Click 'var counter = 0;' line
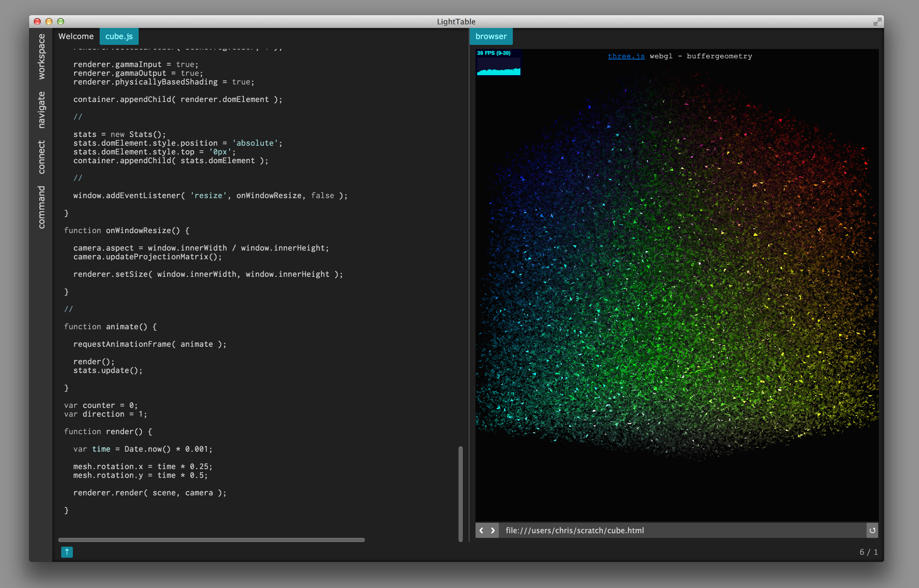919x588 pixels. 101,405
